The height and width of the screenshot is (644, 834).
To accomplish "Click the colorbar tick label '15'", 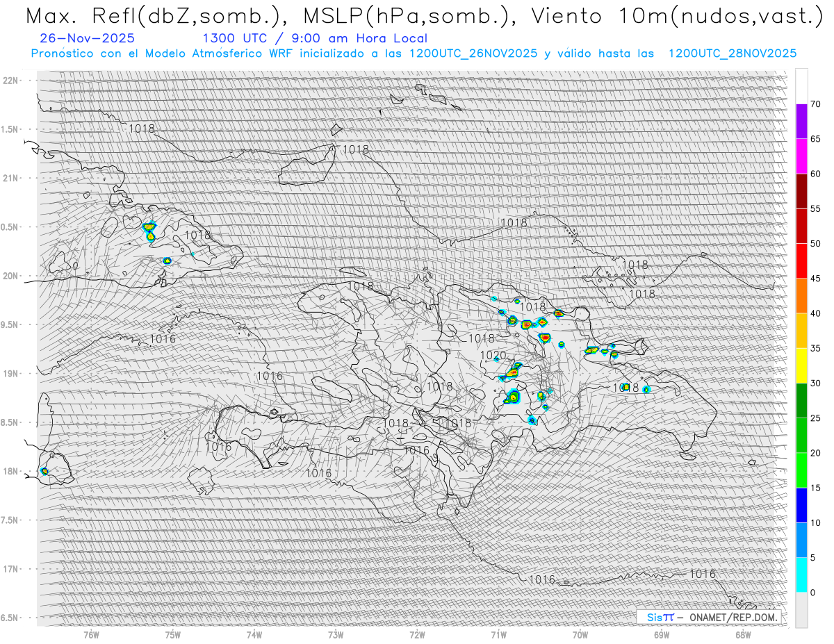I will click(x=816, y=488).
